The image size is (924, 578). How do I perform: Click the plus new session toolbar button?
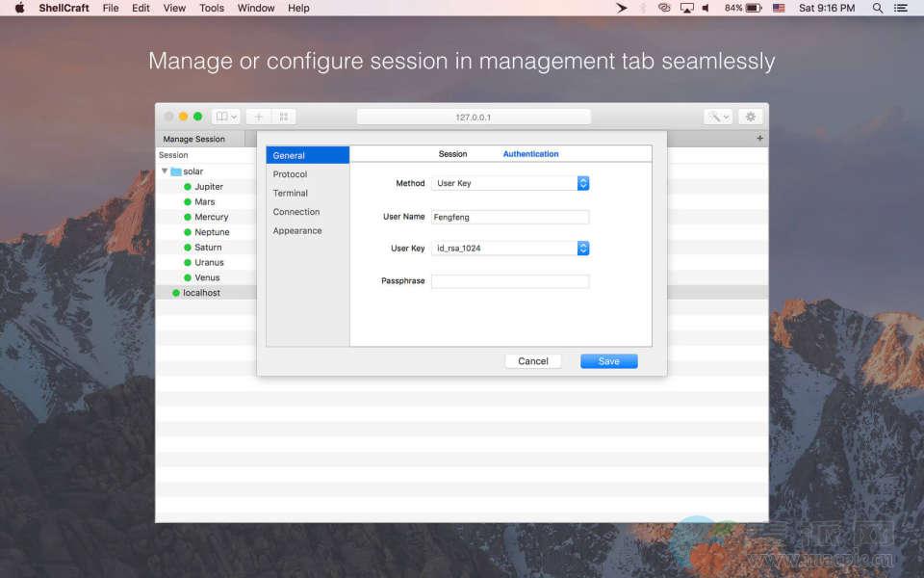[258, 117]
